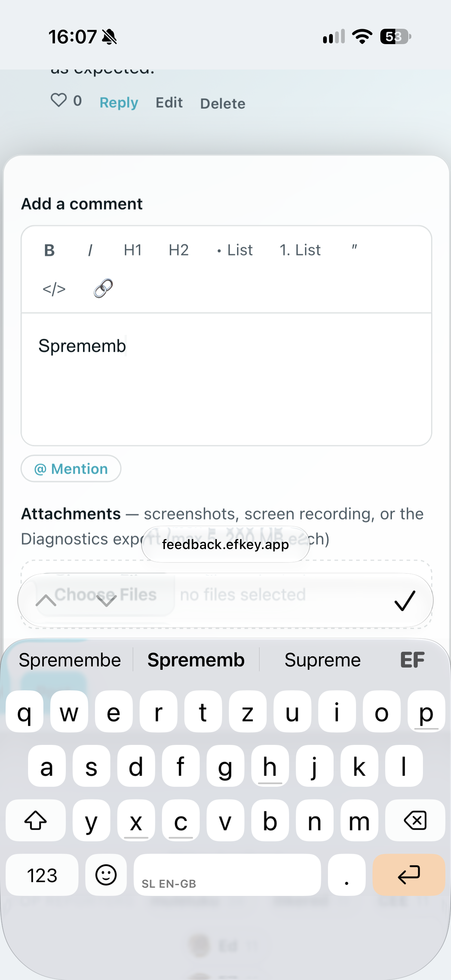Insert code block with </> icon
Image resolution: width=451 pixels, height=980 pixels.
[x=54, y=289]
